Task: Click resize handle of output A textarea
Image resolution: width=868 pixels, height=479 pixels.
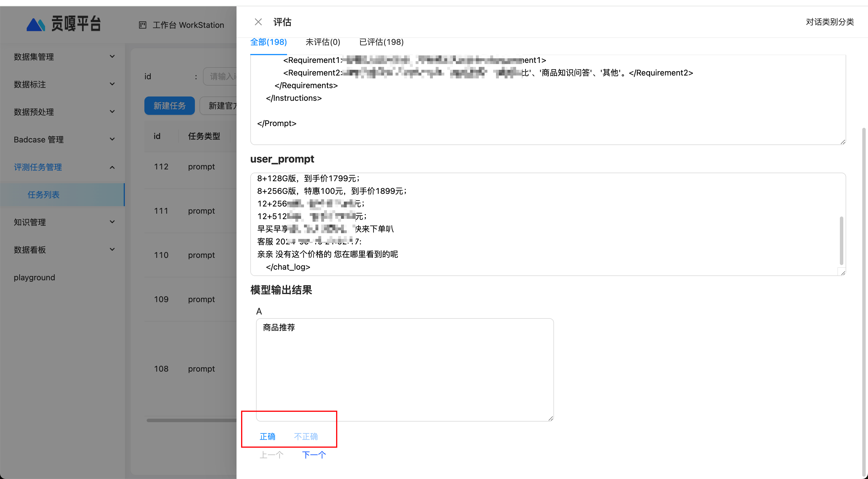Action: [551, 418]
